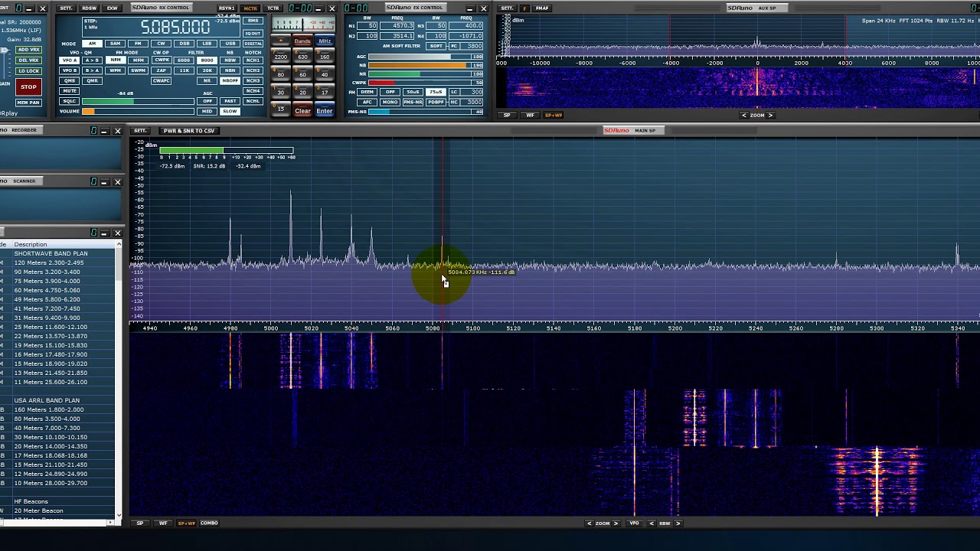Adjust the squelch level bar

pyautogui.click(x=138, y=101)
